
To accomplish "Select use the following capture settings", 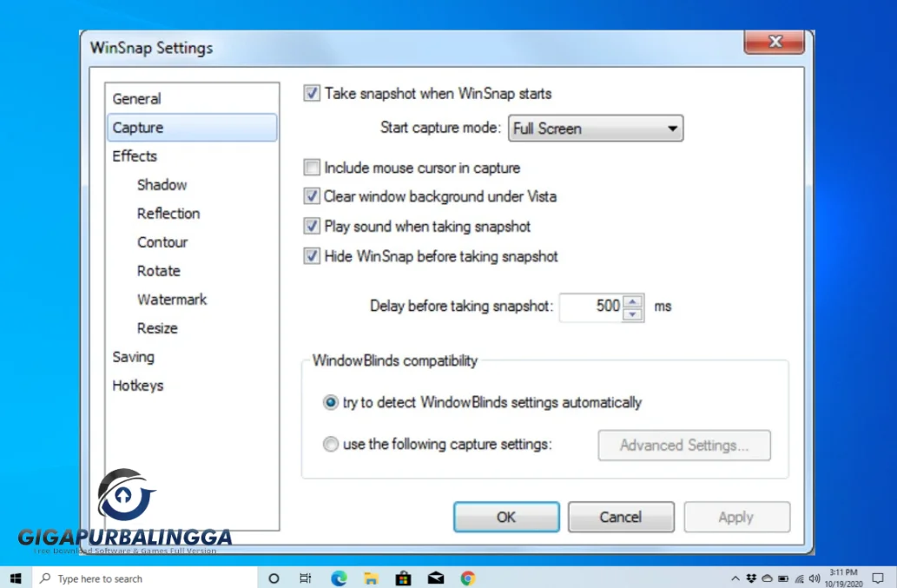I will [x=330, y=444].
